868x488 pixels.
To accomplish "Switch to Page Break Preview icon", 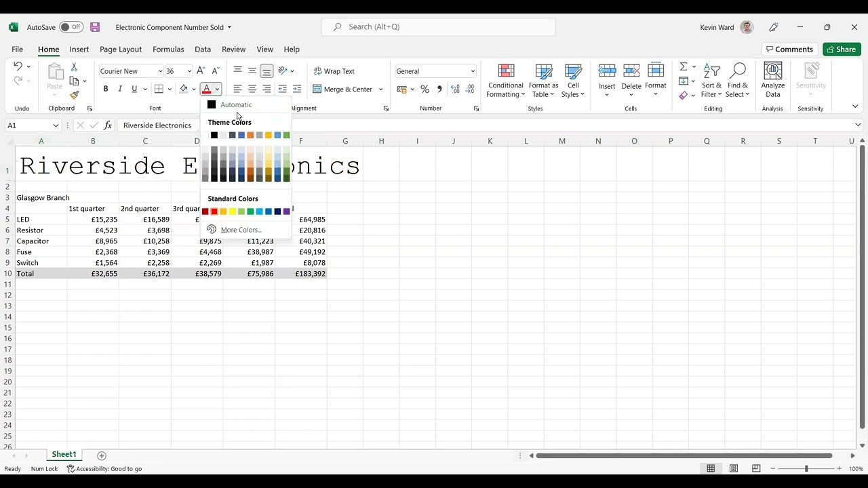I will click(756, 468).
